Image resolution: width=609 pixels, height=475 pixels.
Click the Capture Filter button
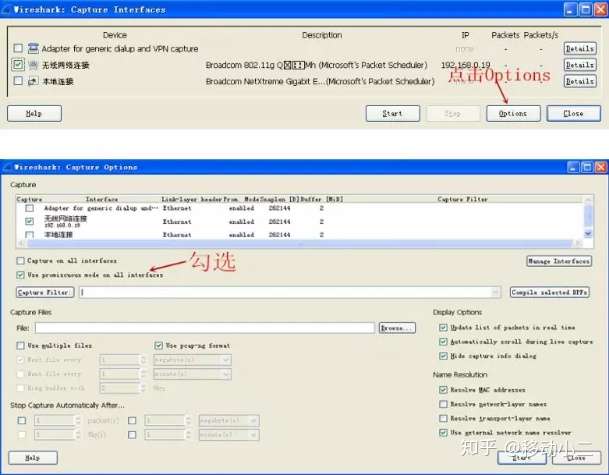point(45,292)
